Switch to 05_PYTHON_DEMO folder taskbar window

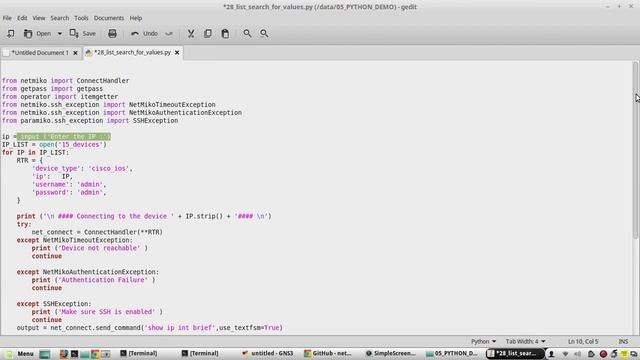[x=452, y=353]
